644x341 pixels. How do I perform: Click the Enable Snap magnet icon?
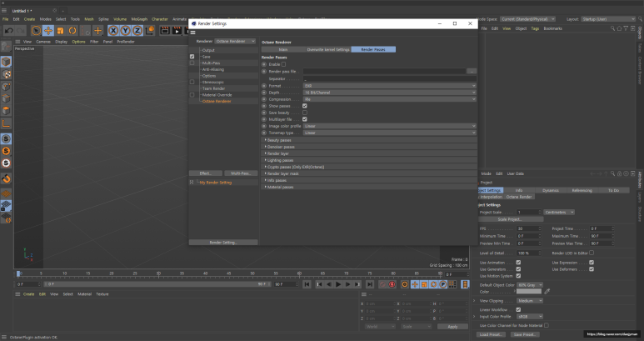(6, 178)
